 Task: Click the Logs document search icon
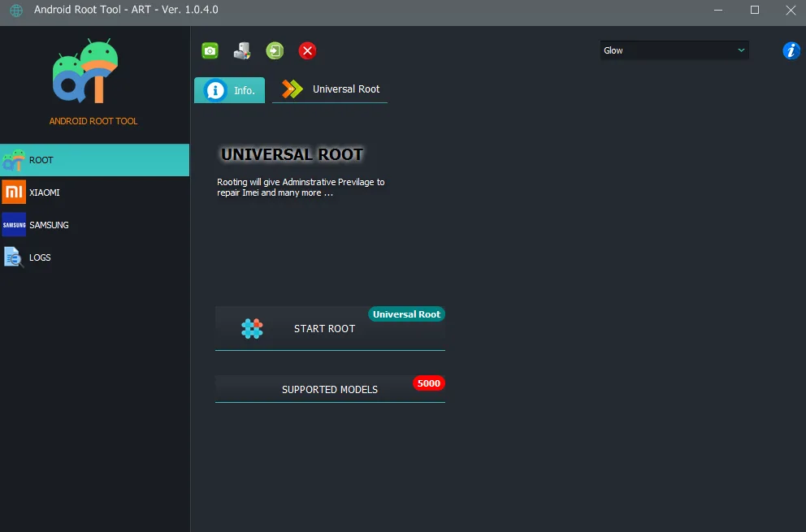(14, 257)
